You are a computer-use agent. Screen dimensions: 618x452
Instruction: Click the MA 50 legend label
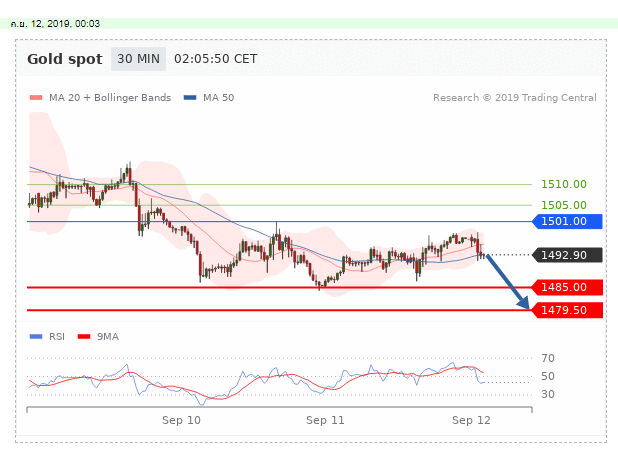218,98
